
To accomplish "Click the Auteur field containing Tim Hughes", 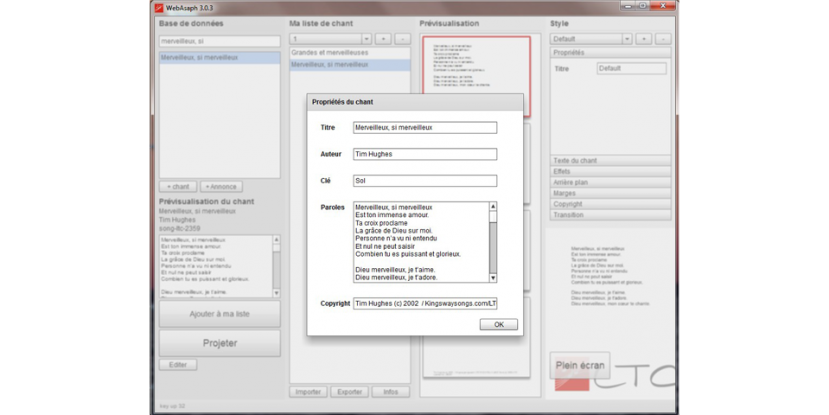I will pyautogui.click(x=425, y=154).
